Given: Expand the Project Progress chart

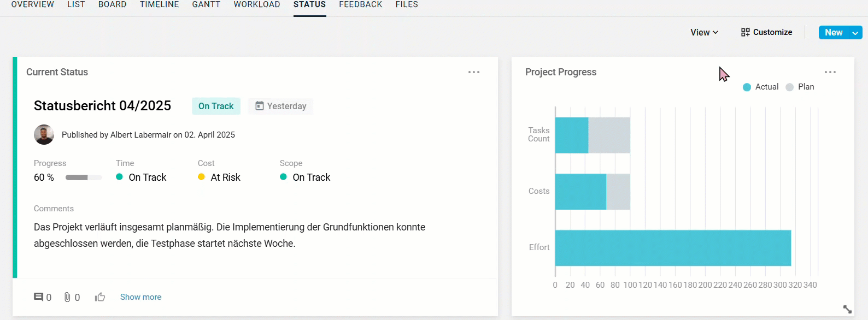Looking at the screenshot, I should point(847,309).
